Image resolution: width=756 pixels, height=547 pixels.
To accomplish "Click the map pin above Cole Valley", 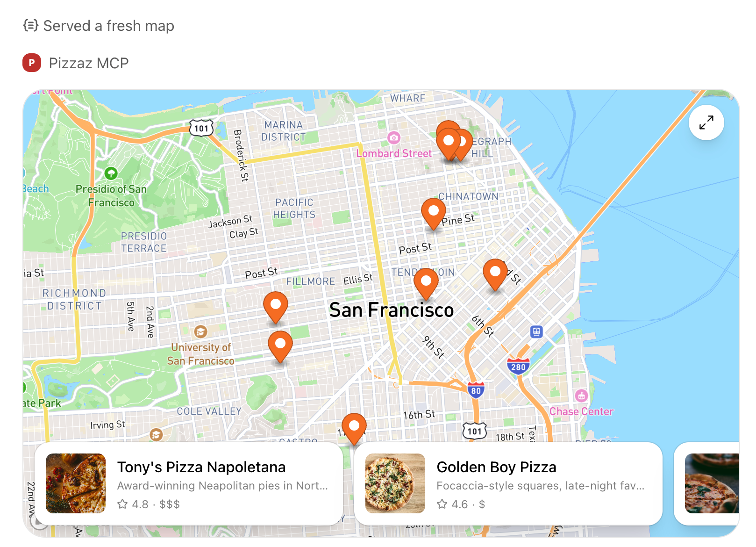I will coord(280,345).
